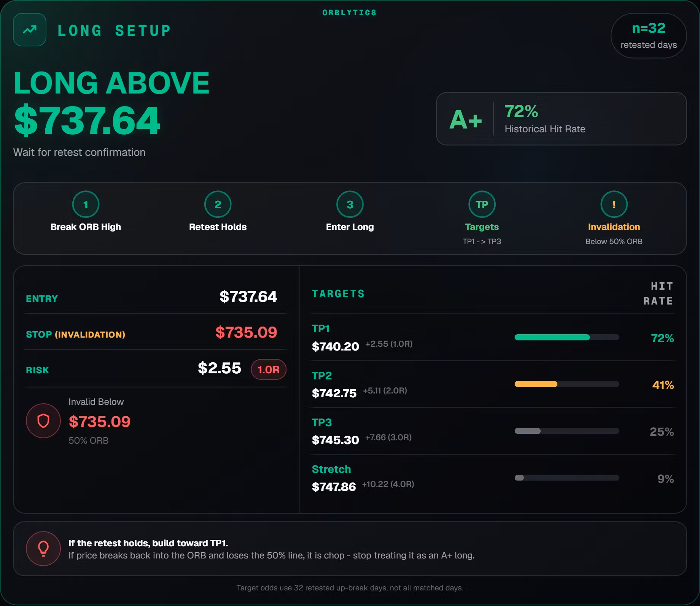700x606 pixels.
Task: Select the step 1 Break ORB High circle
Action: [86, 204]
